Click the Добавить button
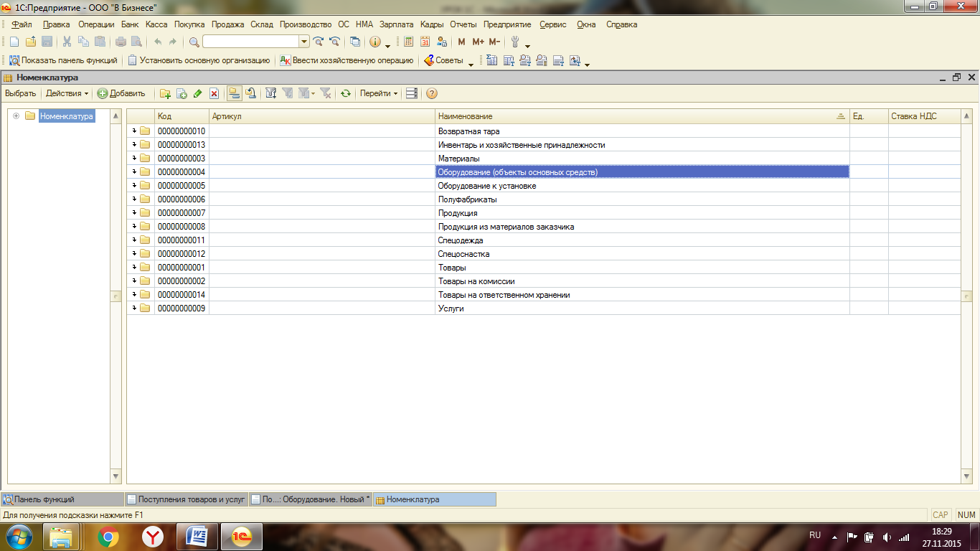The image size is (980, 551). [x=121, y=93]
